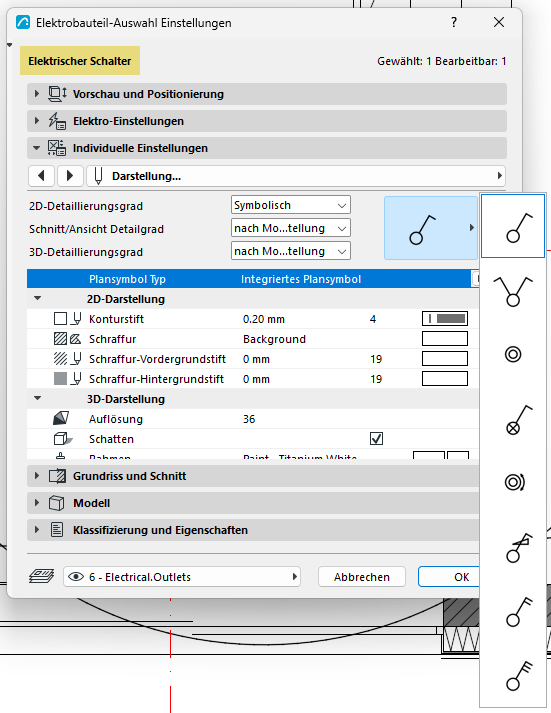Open the symbol preview flyout

click(431, 228)
